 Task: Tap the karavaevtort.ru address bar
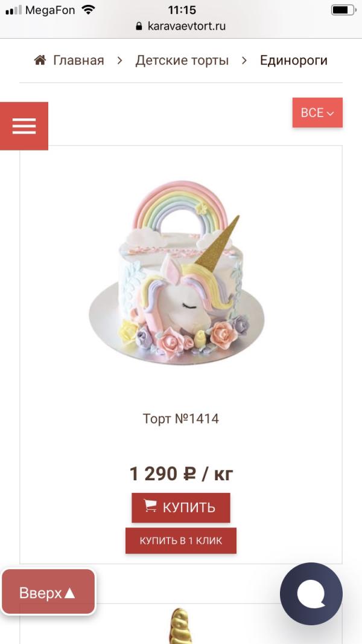[181, 27]
